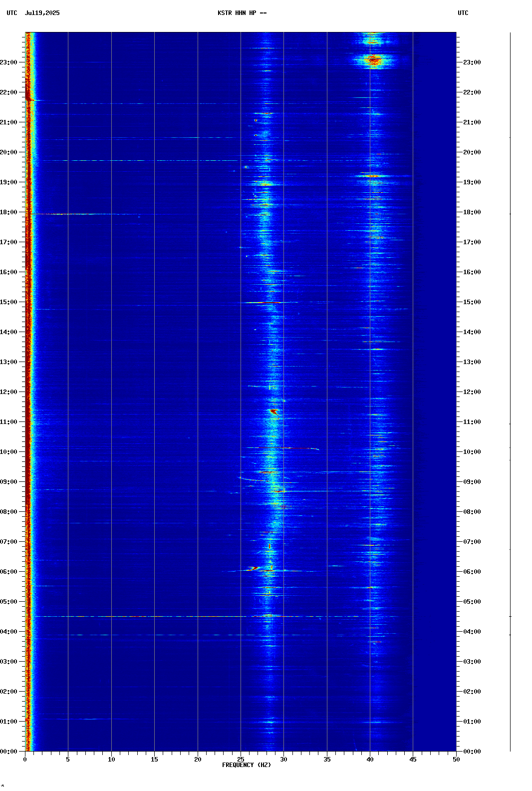Select the "Jul19,2025" date label
The height and width of the screenshot is (791, 532).
point(42,13)
